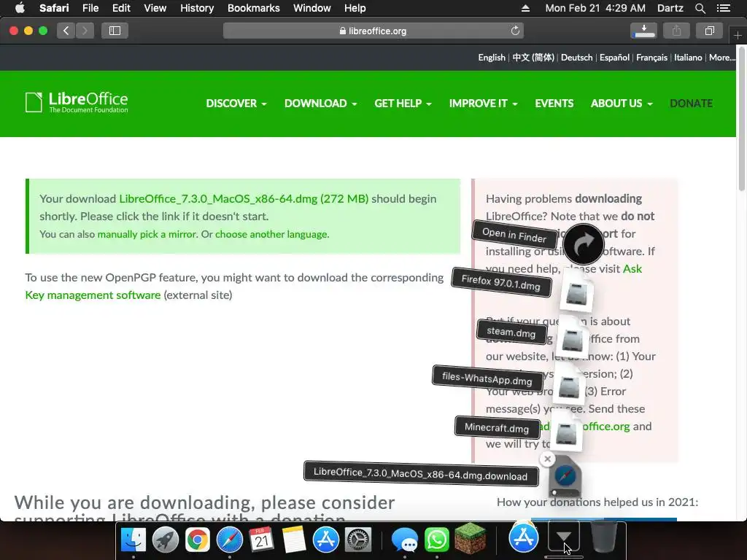747x560 pixels.
Task: Expand the ABOUT US dropdown menu
Action: [622, 104]
